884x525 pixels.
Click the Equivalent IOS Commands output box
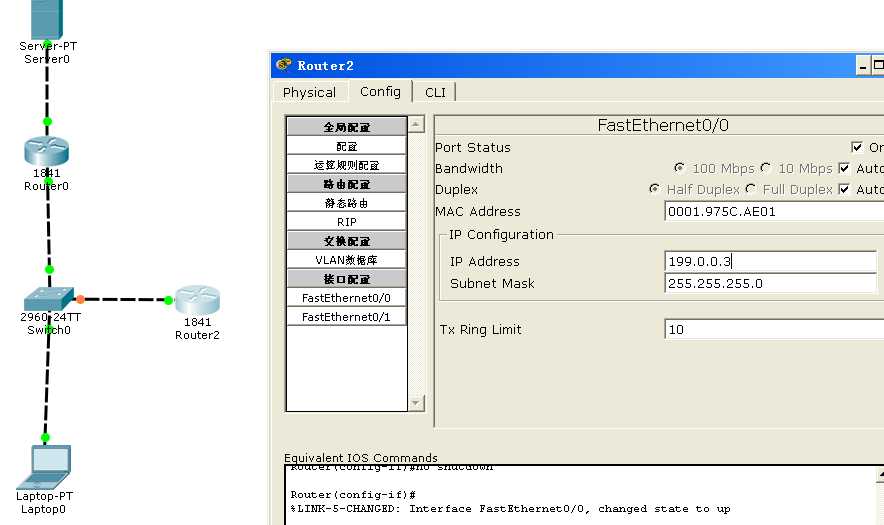(581, 495)
